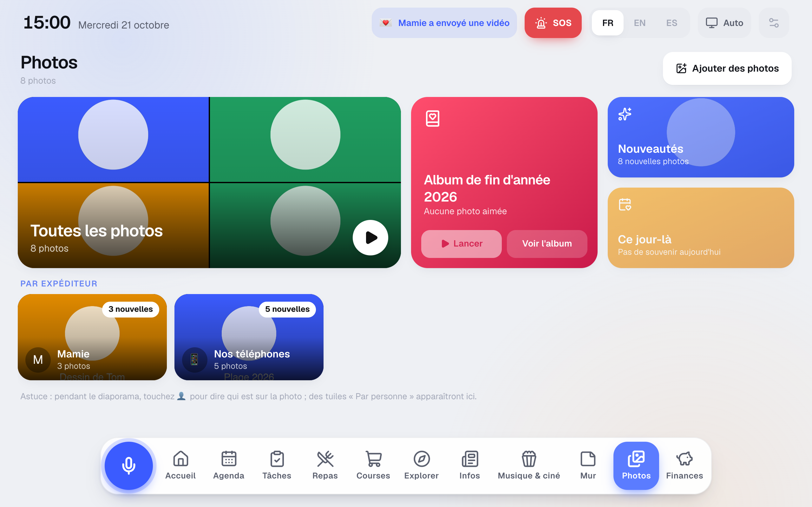Switch language to EN
Image resolution: width=812 pixels, height=507 pixels.
click(x=639, y=23)
